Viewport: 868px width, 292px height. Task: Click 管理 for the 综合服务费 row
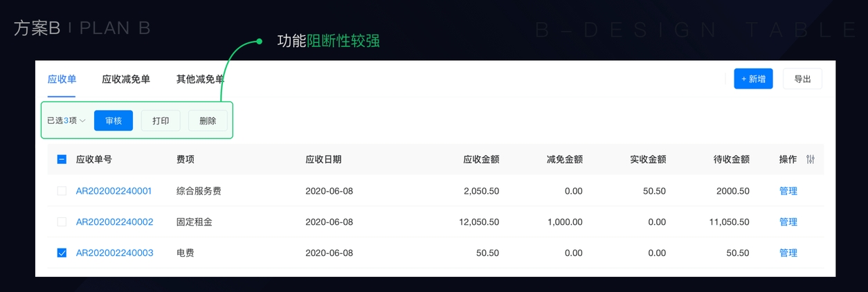tap(788, 191)
